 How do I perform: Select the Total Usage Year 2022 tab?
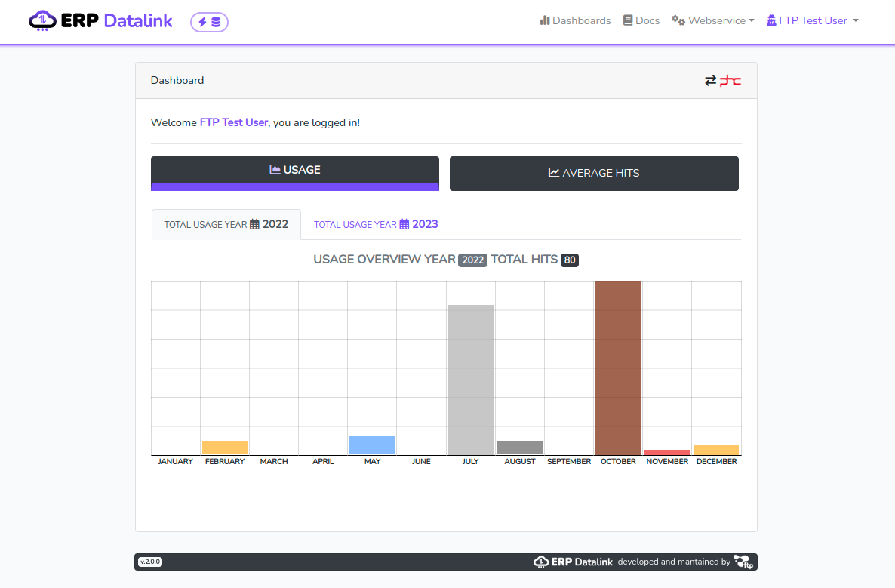tap(226, 224)
